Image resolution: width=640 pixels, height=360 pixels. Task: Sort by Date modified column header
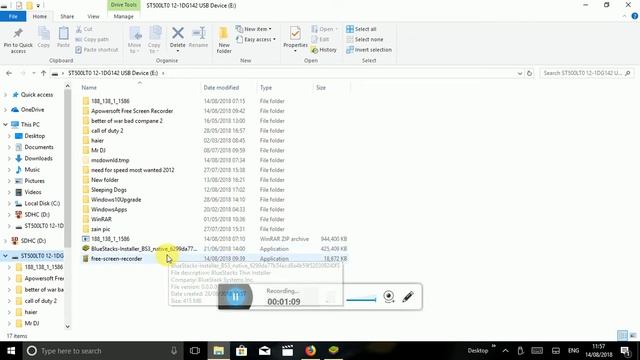[x=221, y=87]
